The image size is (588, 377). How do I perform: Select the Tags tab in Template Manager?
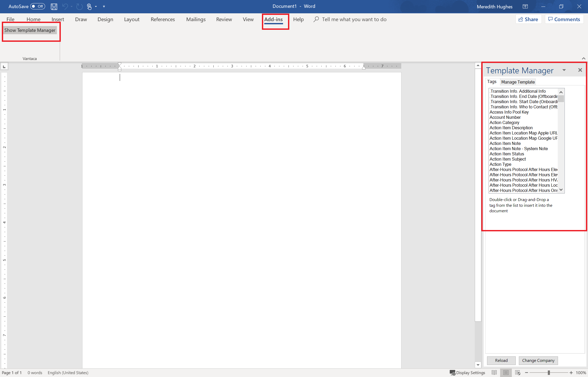point(492,82)
